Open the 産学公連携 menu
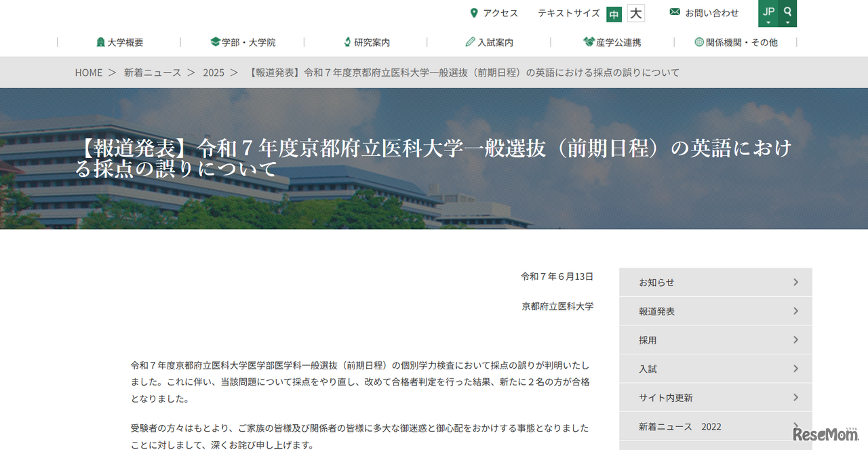Image resolution: width=868 pixels, height=450 pixels. (618, 42)
